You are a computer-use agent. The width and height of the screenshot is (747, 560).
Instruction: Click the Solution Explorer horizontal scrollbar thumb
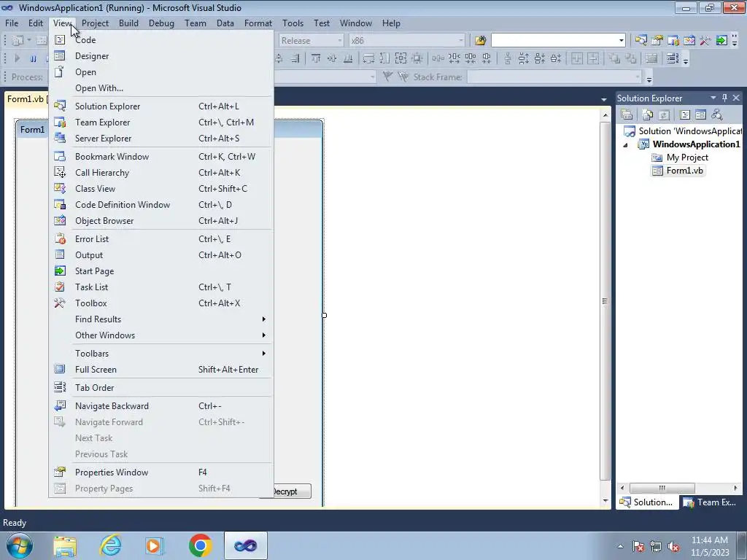pos(662,488)
